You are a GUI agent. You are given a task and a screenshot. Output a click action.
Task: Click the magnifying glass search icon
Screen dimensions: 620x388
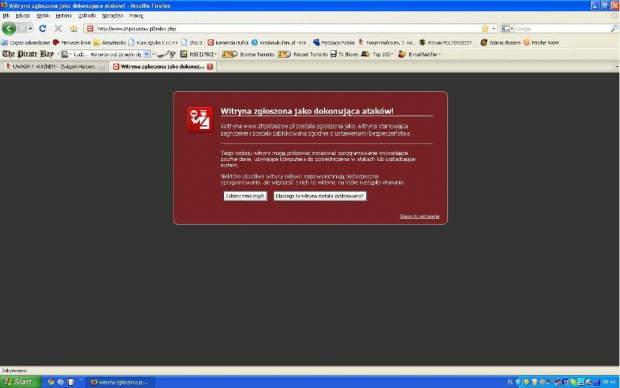point(614,28)
